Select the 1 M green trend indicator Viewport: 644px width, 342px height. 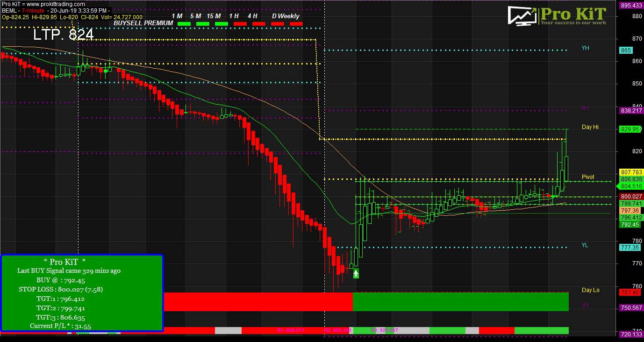(x=184, y=23)
